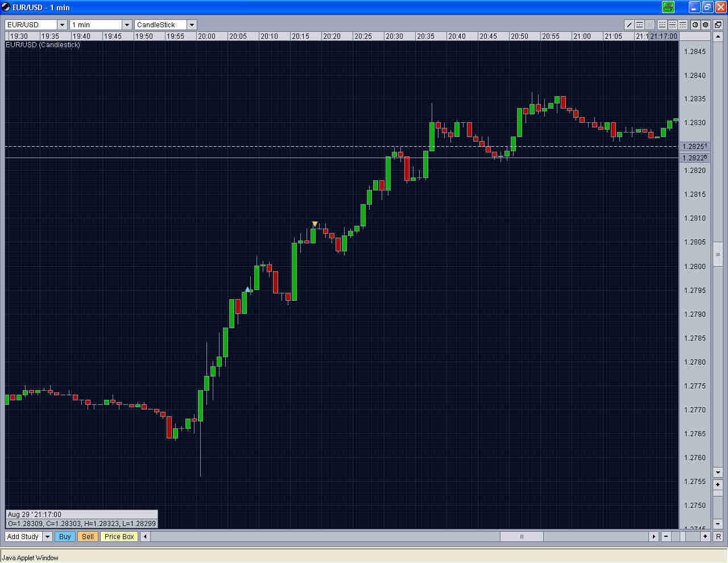Open the CandleStick chart type dropdown

click(x=192, y=25)
